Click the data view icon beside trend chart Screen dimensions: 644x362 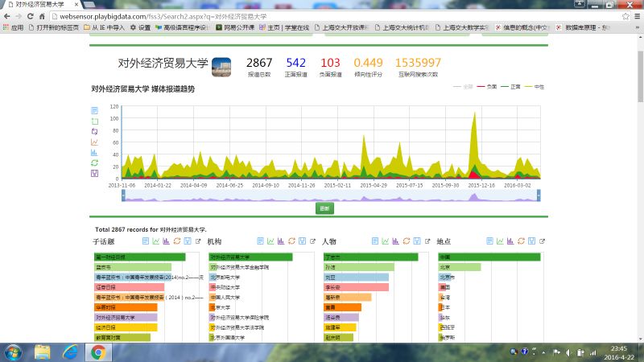pos(95,110)
